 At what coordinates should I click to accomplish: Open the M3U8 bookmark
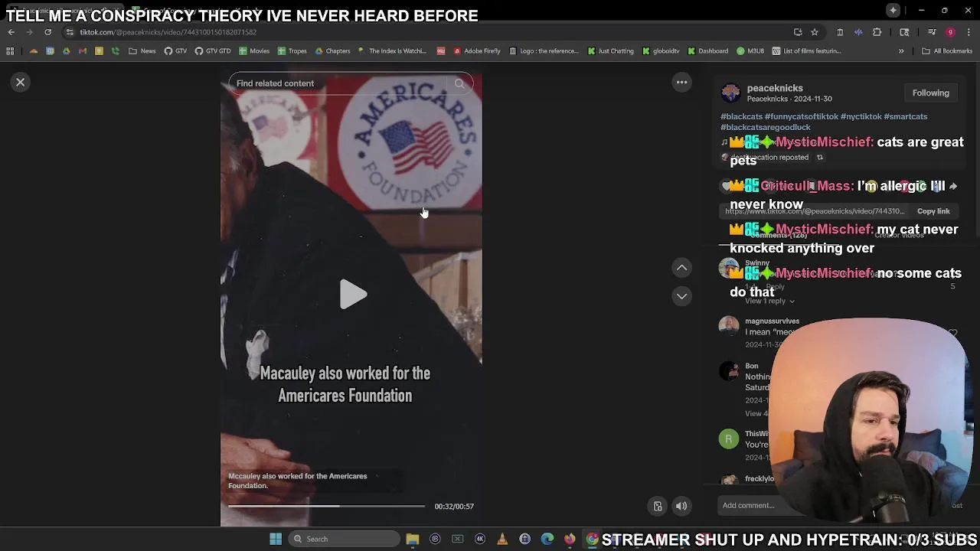750,51
